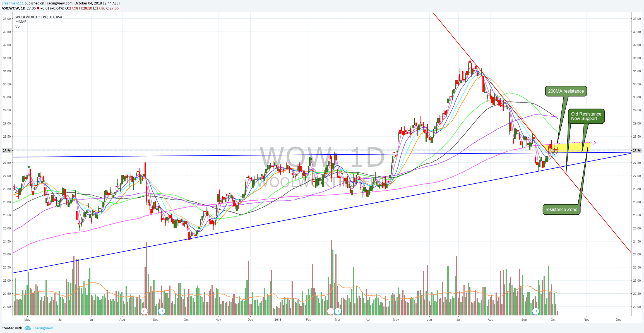The height and width of the screenshot is (333, 644).
Task: Click the MMAR indicator legend label
Action: tap(21, 22)
